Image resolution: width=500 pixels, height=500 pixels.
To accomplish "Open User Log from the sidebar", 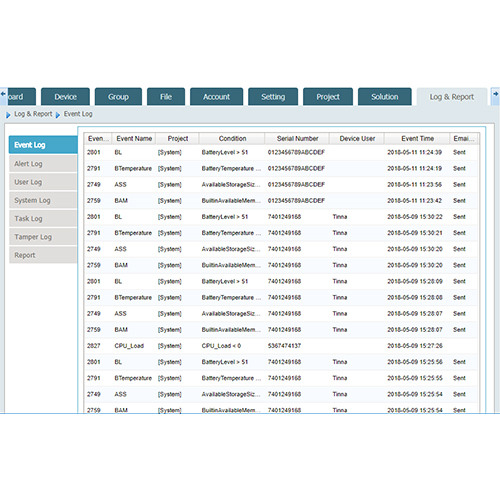I will pyautogui.click(x=43, y=182).
